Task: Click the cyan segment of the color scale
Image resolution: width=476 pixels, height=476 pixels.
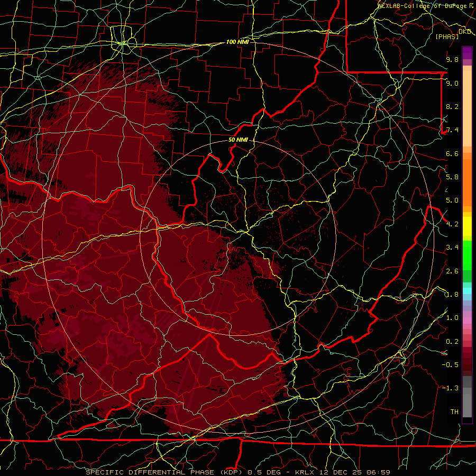Action: click(467, 291)
